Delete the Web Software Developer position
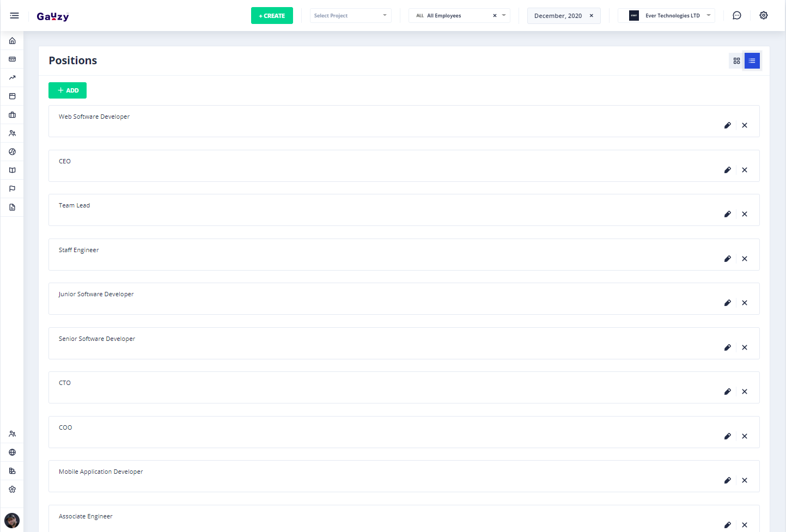786x532 pixels. [744, 125]
